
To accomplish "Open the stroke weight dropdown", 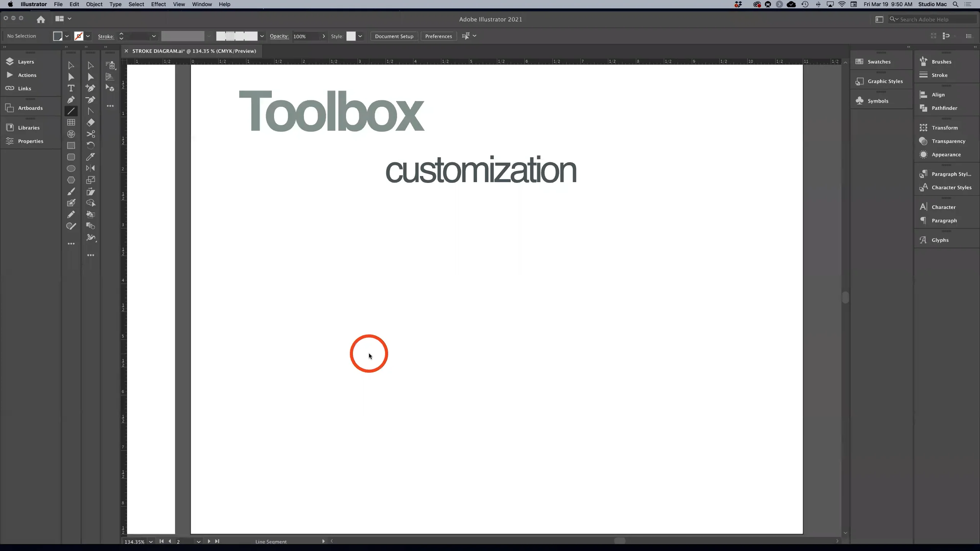I will (x=154, y=36).
